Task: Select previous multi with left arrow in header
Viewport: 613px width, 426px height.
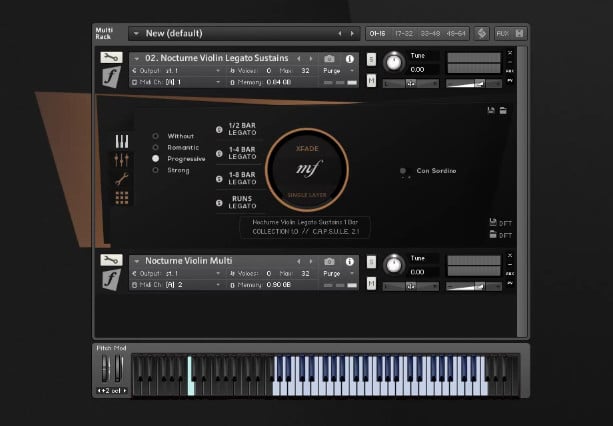Action: [x=339, y=34]
